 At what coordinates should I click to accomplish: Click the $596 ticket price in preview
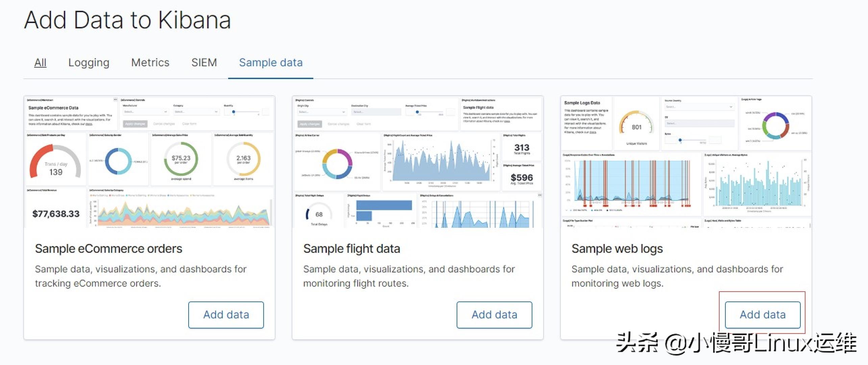[x=522, y=177]
